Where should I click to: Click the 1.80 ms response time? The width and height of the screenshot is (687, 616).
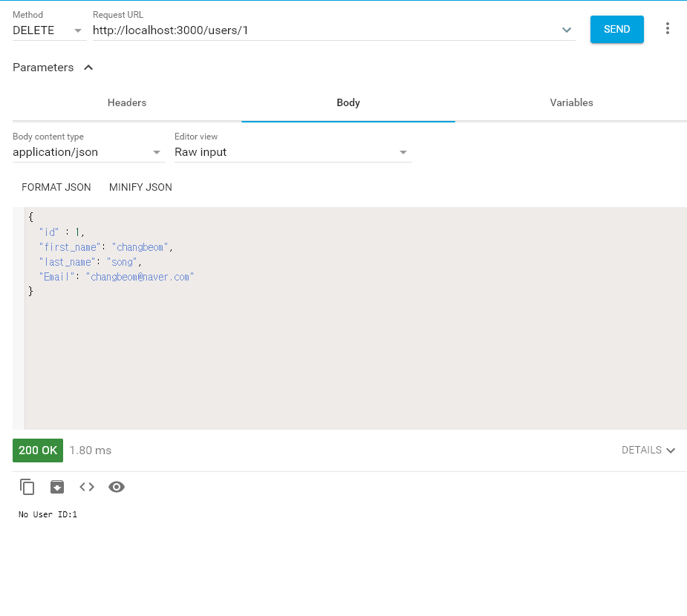point(91,450)
